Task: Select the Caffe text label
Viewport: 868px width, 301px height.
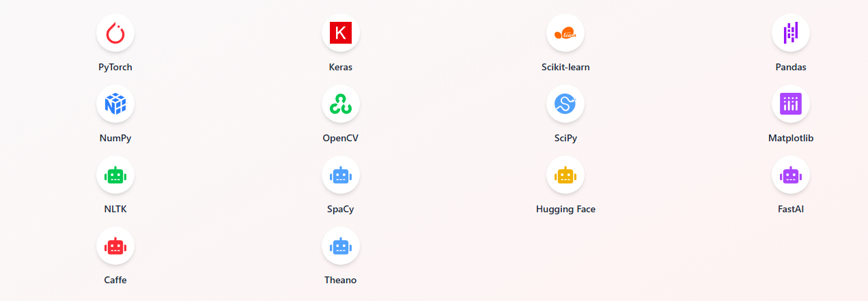Action: point(115,280)
